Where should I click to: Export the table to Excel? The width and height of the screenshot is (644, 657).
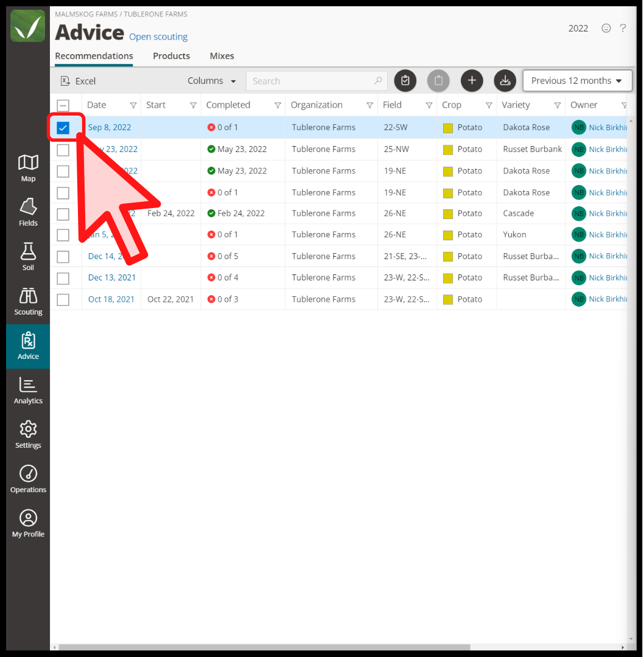pyautogui.click(x=78, y=81)
